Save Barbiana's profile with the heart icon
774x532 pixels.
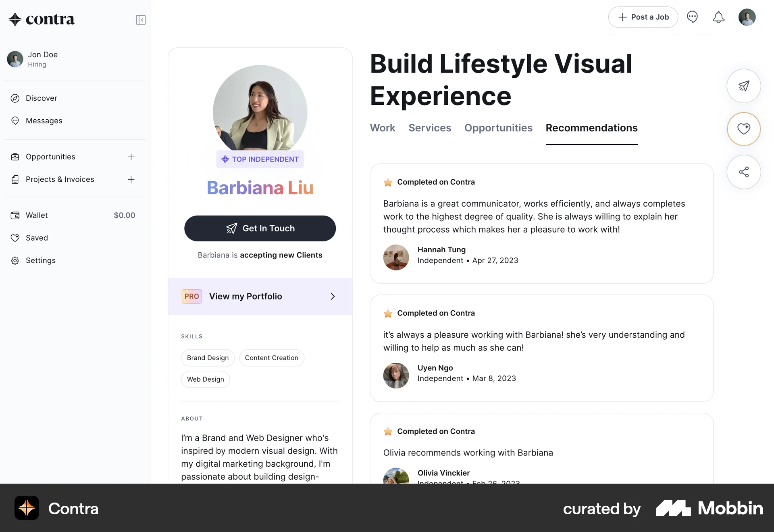pyautogui.click(x=744, y=129)
